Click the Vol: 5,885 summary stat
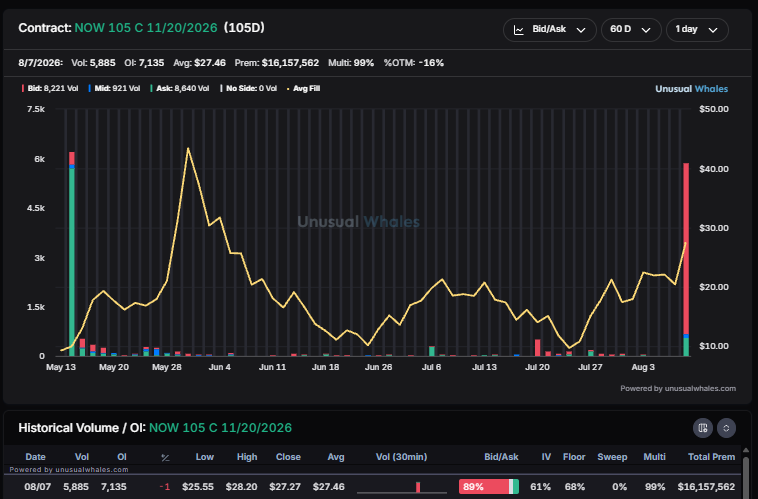Screen dimensions: 758x499 pos(93,63)
